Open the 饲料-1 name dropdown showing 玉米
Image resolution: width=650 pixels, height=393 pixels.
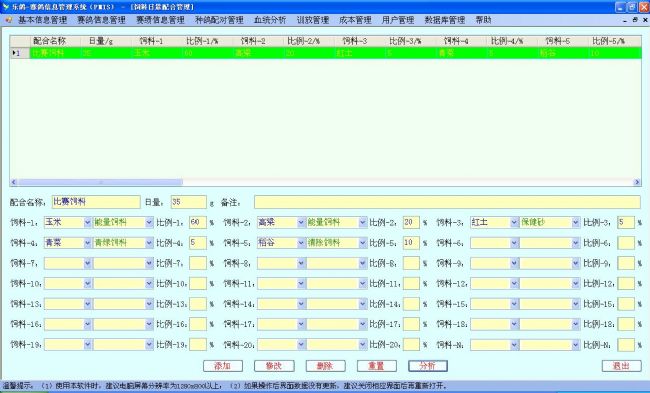tap(87, 223)
